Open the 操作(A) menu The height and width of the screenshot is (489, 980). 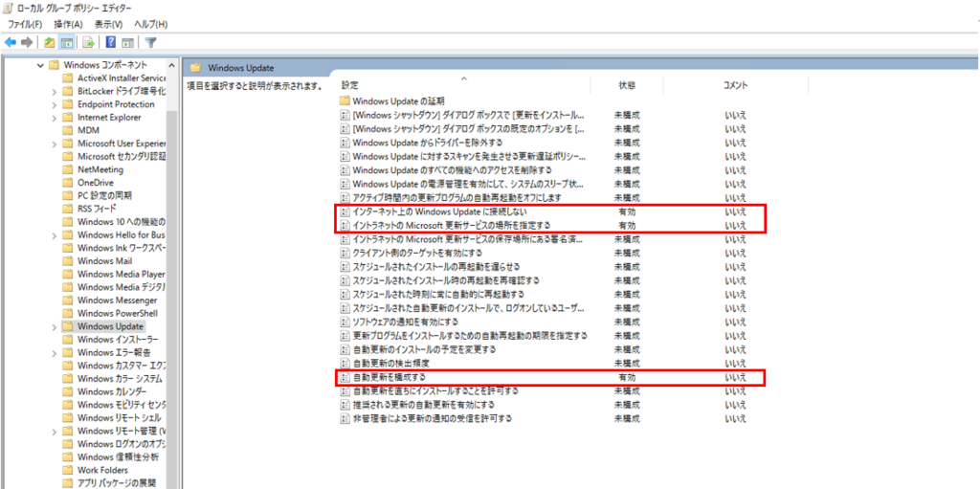(69, 24)
